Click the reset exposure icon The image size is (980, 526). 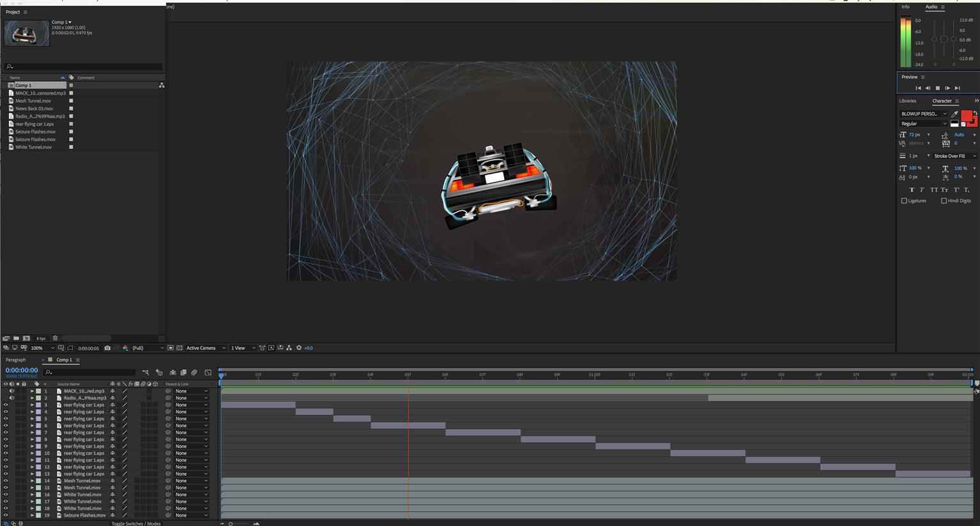299,348
